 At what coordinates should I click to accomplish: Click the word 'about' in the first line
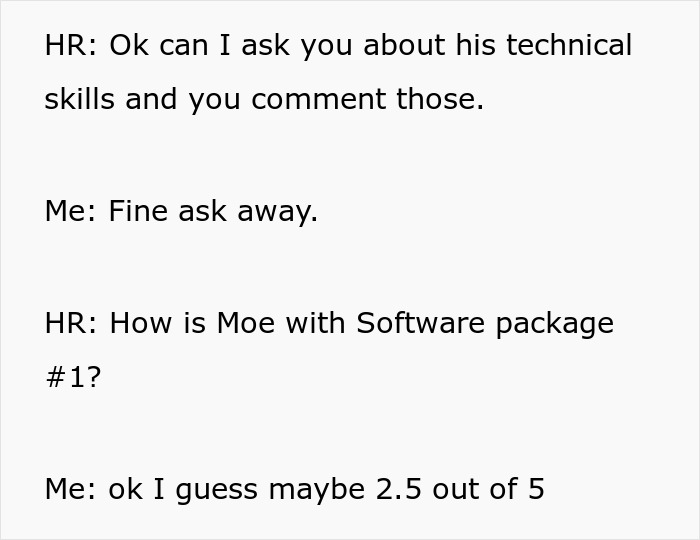[404, 45]
